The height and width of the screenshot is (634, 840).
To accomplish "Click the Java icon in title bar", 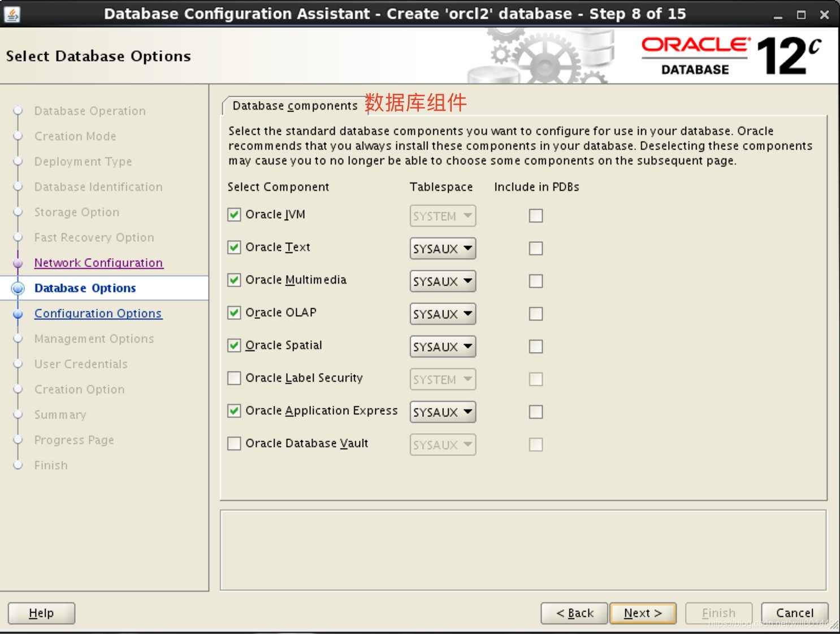I will tap(12, 14).
